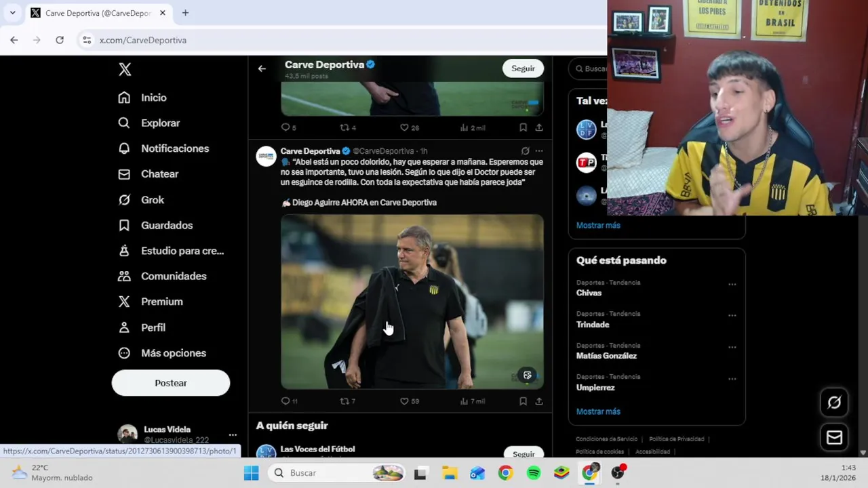Reload the browser page
Image resolution: width=868 pixels, height=488 pixels.
[x=60, y=40]
